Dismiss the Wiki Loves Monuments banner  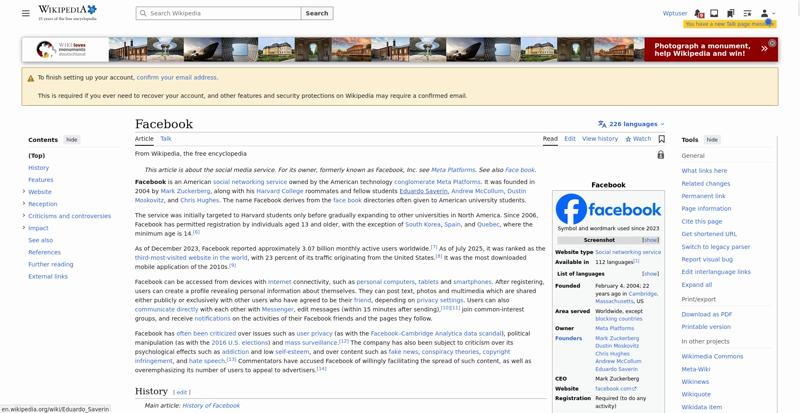point(772,43)
